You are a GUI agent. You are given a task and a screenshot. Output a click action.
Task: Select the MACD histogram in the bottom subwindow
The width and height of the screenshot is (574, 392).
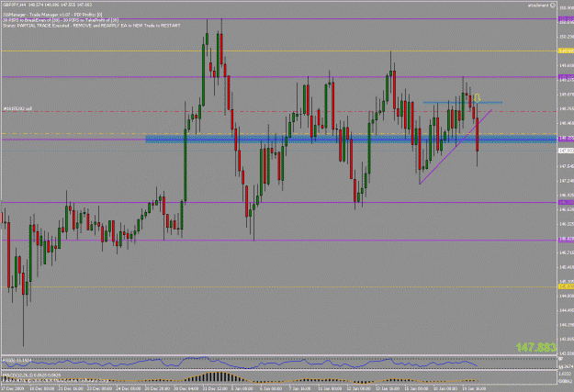click(240, 377)
